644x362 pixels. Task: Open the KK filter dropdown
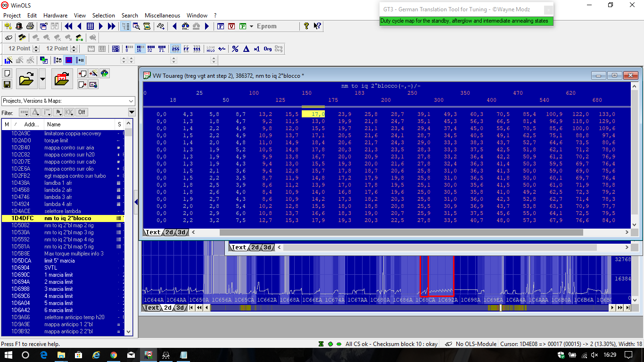(x=69, y=112)
